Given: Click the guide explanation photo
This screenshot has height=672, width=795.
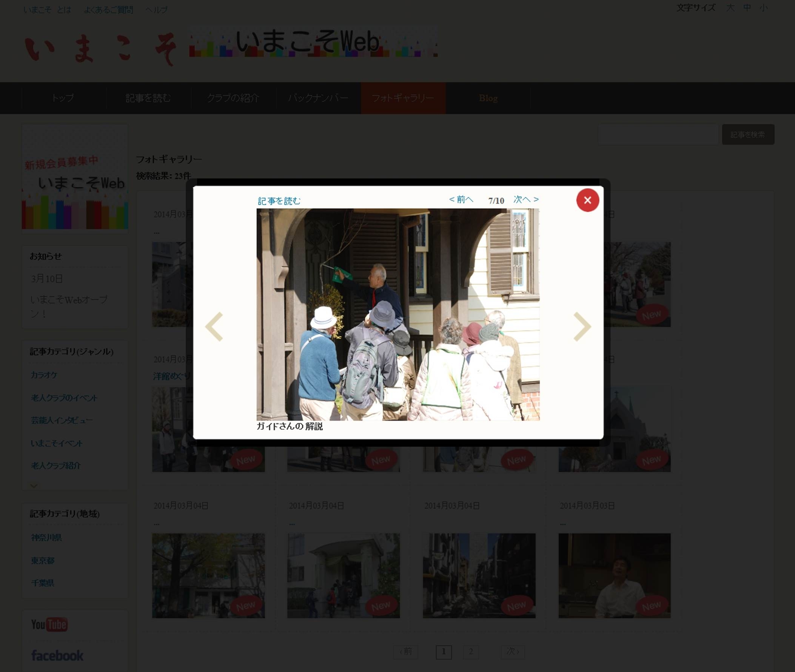Looking at the screenshot, I should click(x=398, y=314).
